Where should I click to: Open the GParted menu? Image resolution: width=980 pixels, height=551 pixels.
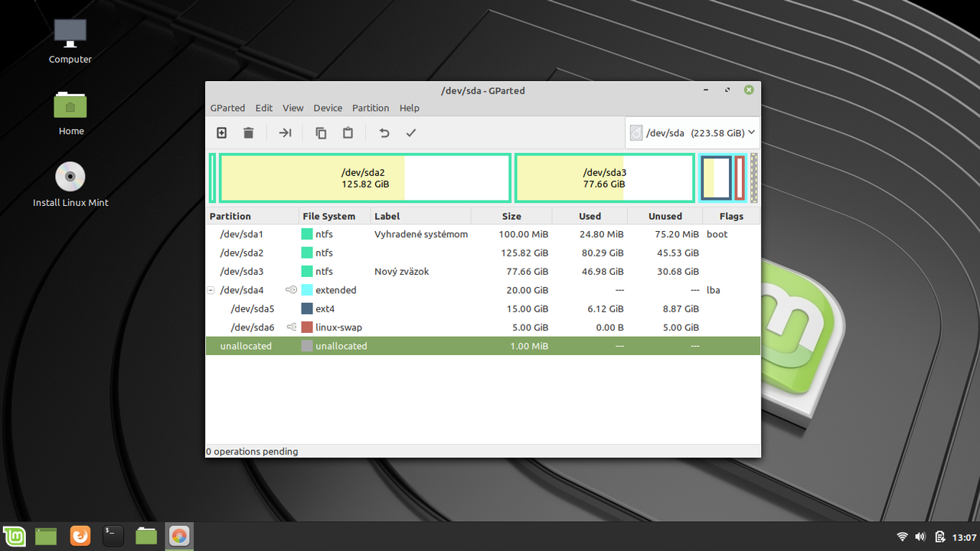click(227, 108)
